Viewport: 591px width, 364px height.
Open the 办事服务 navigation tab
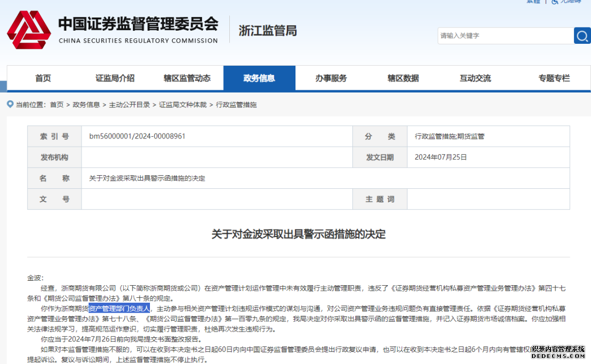[x=331, y=78]
